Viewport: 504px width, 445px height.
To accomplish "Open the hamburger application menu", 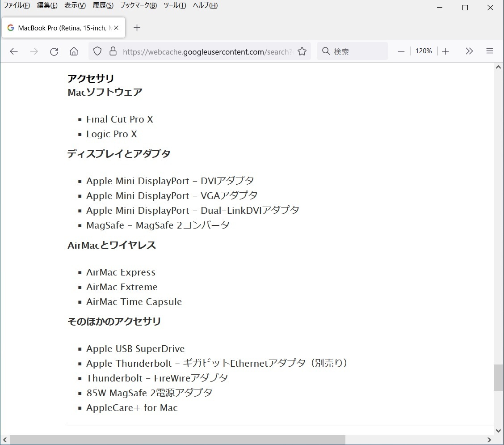I will pyautogui.click(x=490, y=51).
